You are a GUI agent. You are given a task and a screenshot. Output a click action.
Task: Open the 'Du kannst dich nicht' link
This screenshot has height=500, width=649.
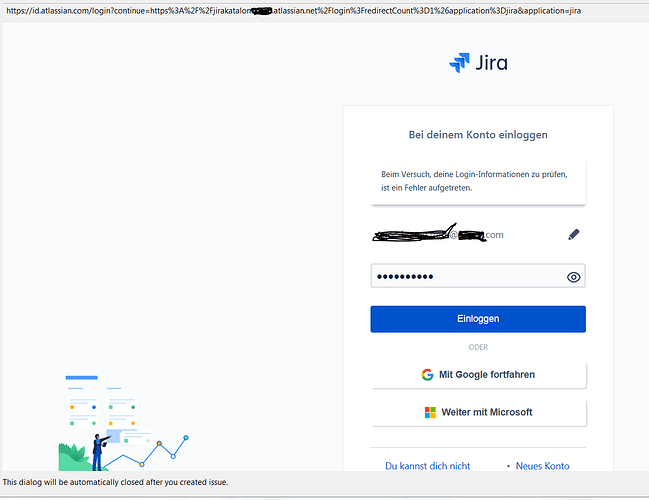pyautogui.click(x=428, y=466)
